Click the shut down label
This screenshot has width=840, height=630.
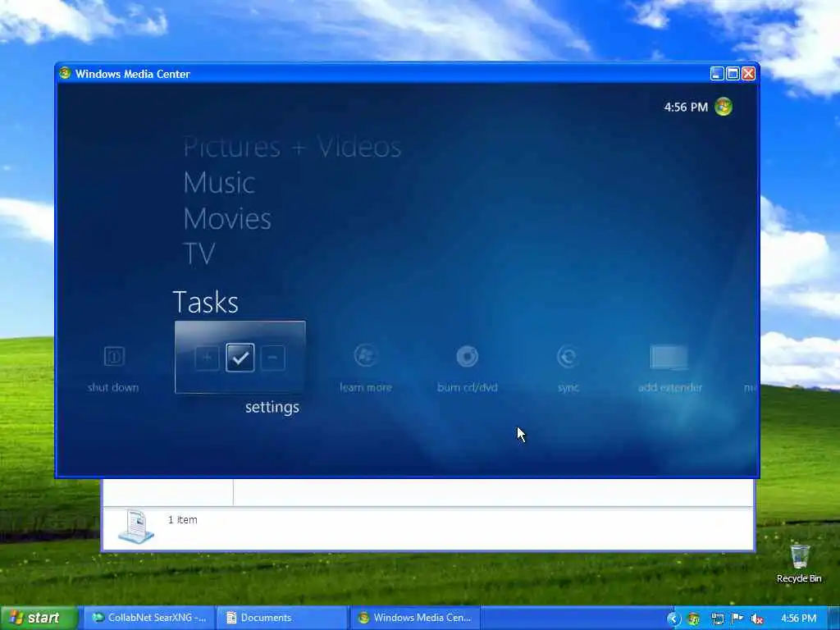pyautogui.click(x=113, y=387)
